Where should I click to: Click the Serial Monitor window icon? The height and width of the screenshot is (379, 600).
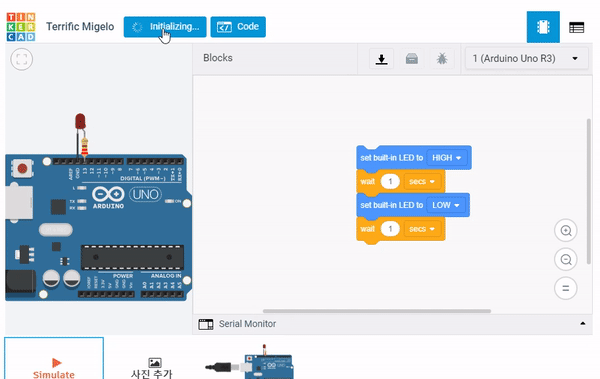[206, 324]
